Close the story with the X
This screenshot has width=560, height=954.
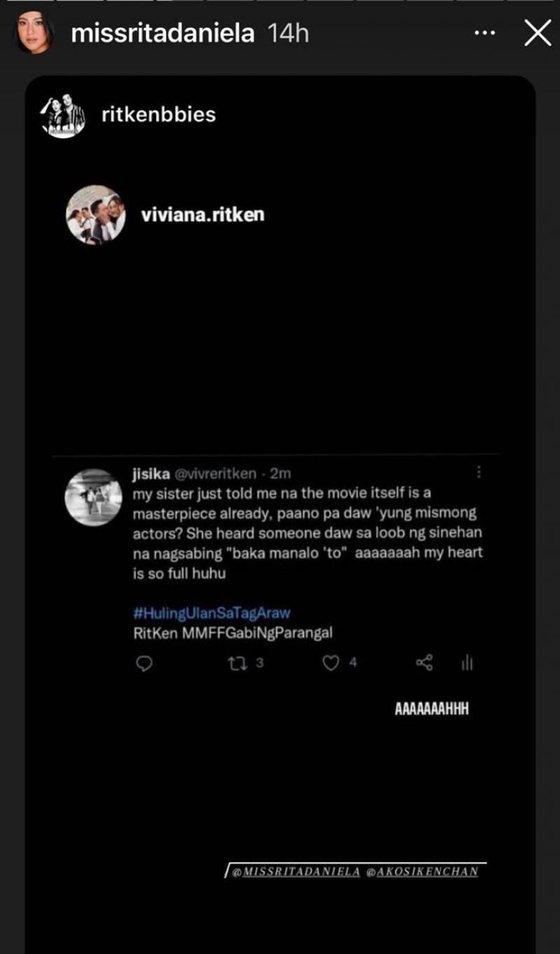click(538, 33)
